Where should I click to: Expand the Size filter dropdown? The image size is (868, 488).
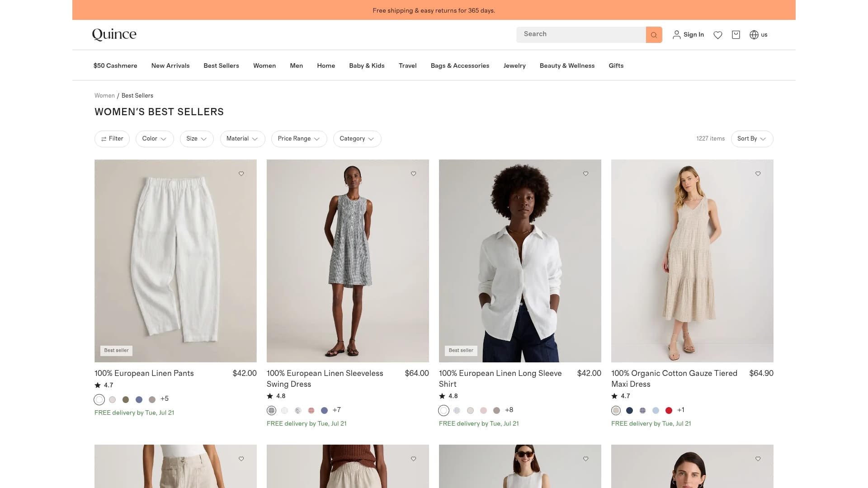click(x=197, y=139)
